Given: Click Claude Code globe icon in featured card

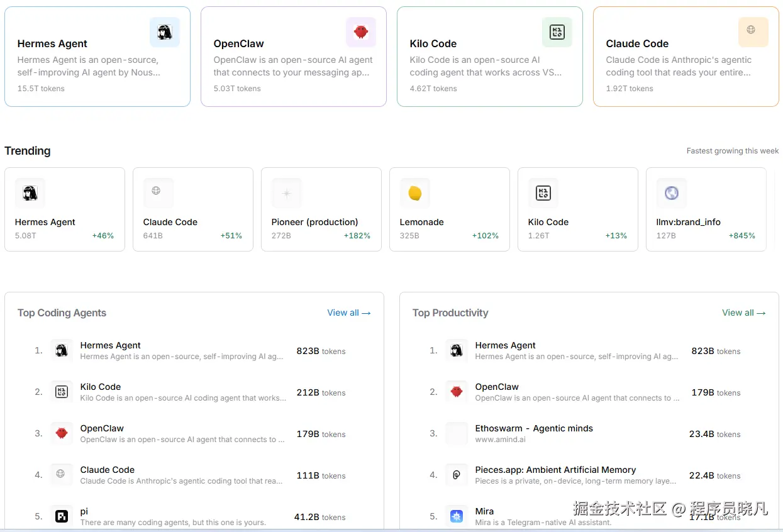Looking at the screenshot, I should point(753,32).
